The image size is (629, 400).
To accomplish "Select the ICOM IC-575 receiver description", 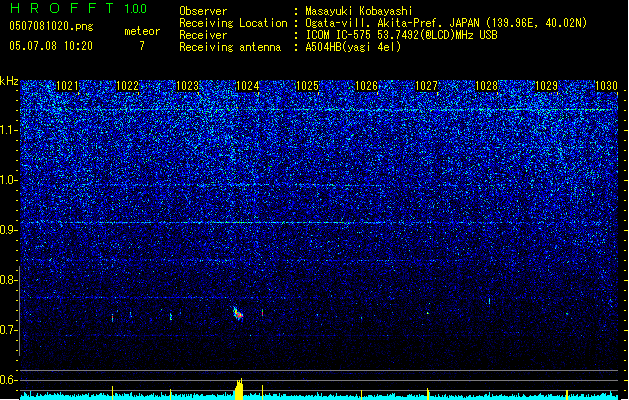I will pos(401,35).
